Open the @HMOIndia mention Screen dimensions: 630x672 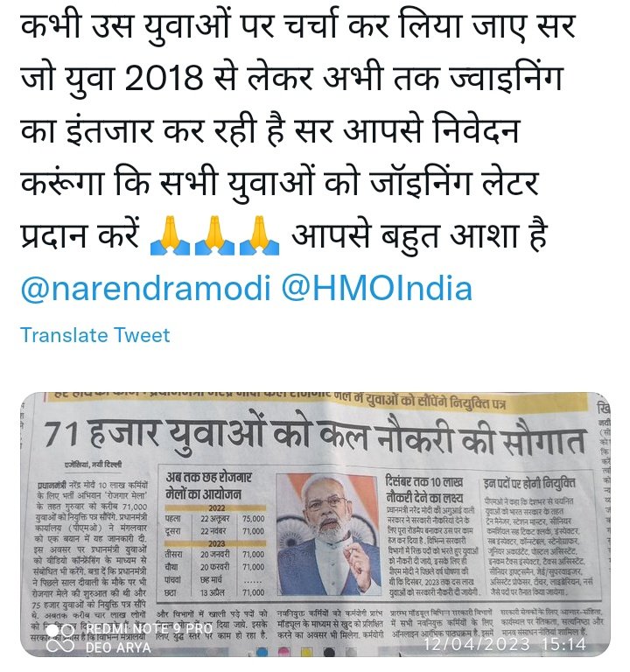tap(377, 289)
